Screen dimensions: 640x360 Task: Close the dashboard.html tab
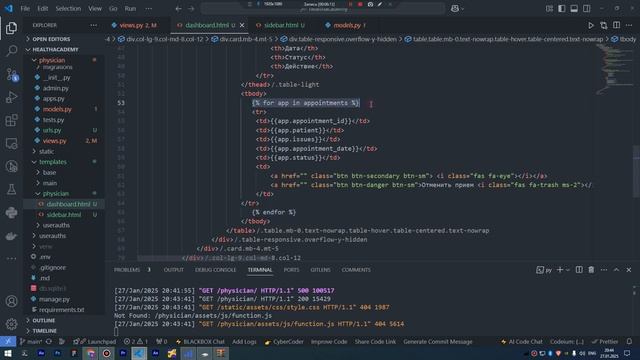(242, 25)
